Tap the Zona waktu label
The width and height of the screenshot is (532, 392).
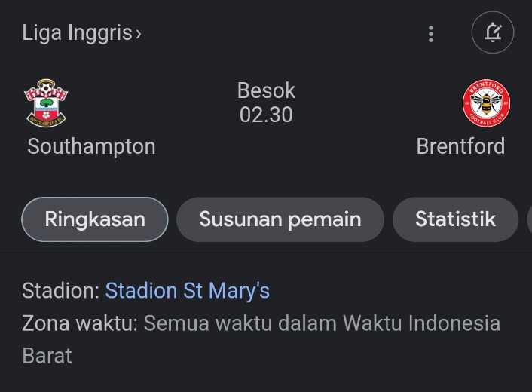80,323
